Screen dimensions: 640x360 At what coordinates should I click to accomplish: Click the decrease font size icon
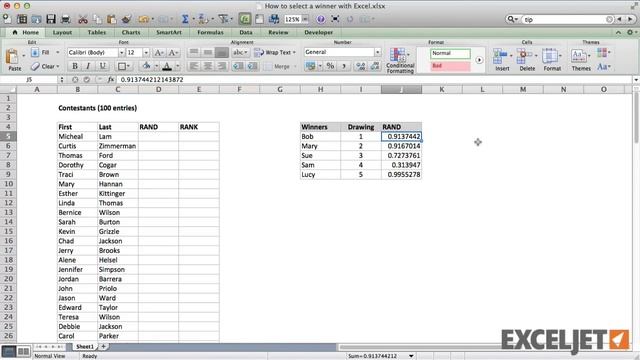point(173,53)
